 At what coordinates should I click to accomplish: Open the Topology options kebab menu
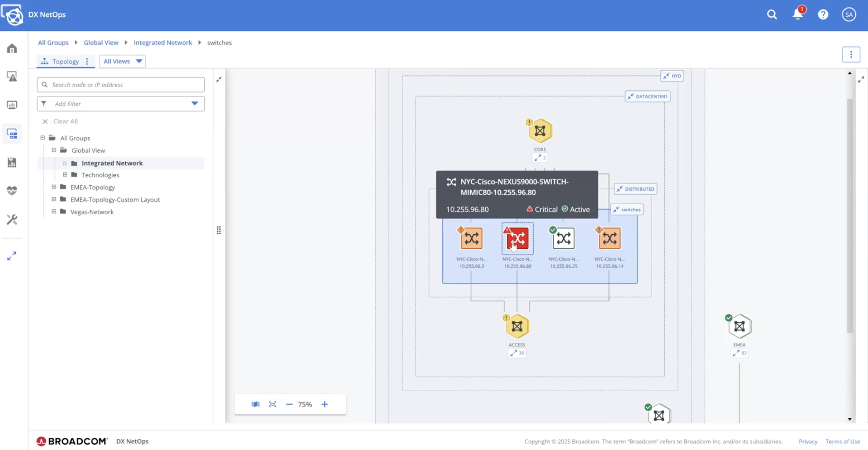click(87, 61)
